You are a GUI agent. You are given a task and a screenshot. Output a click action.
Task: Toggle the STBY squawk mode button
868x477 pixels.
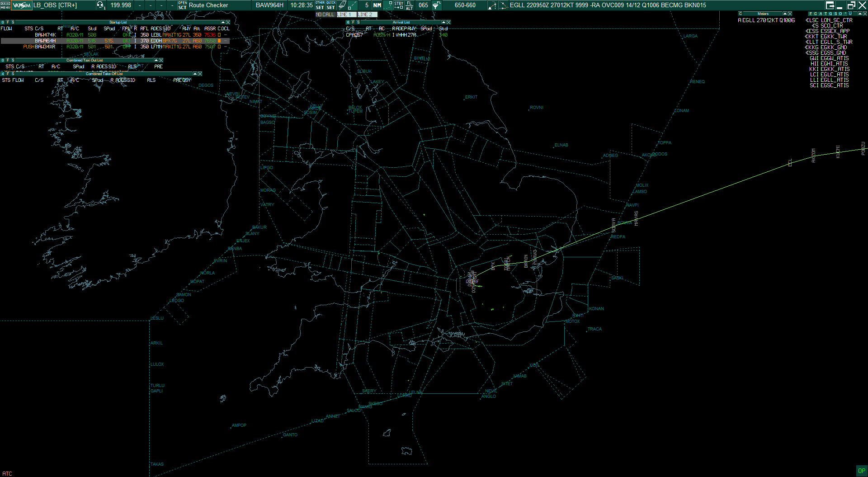pyautogui.click(x=398, y=5)
